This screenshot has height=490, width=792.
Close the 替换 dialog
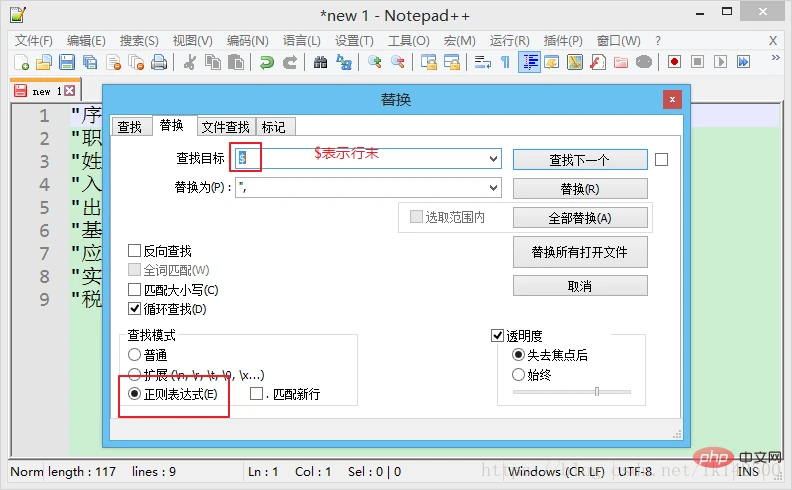[x=672, y=100]
